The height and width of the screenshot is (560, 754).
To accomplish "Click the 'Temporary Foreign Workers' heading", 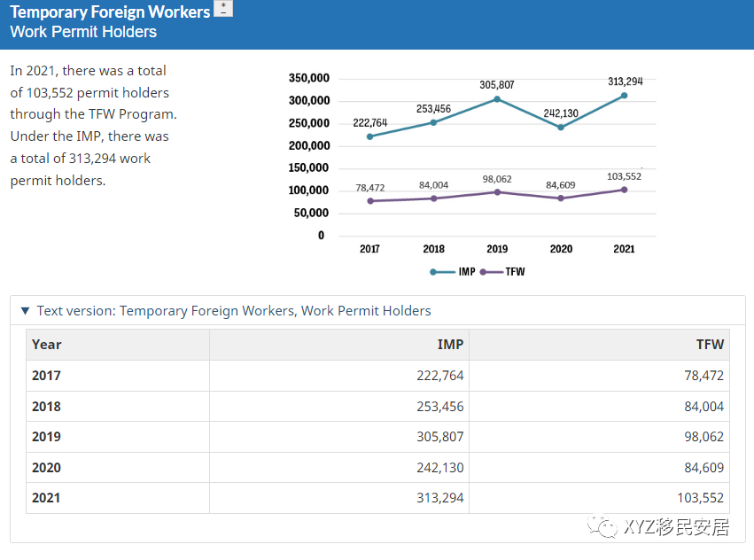I will 110,12.
